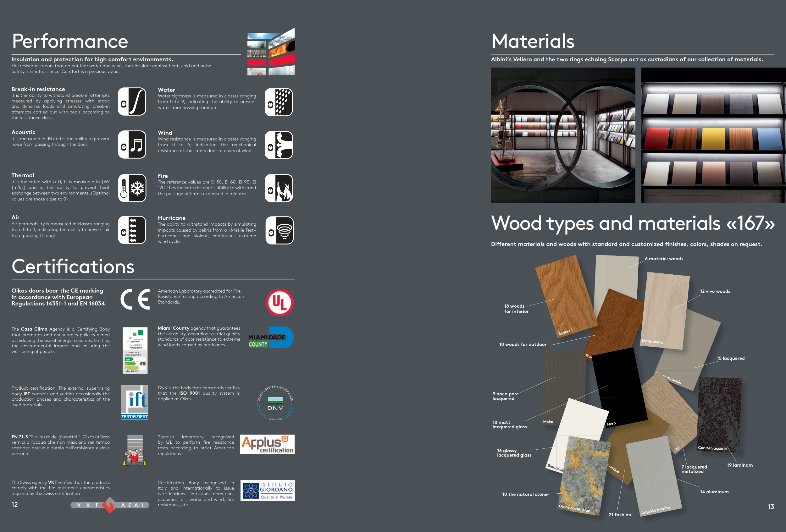Click the Istituto Giordano logo
The height and width of the screenshot is (532, 786).
(x=268, y=491)
